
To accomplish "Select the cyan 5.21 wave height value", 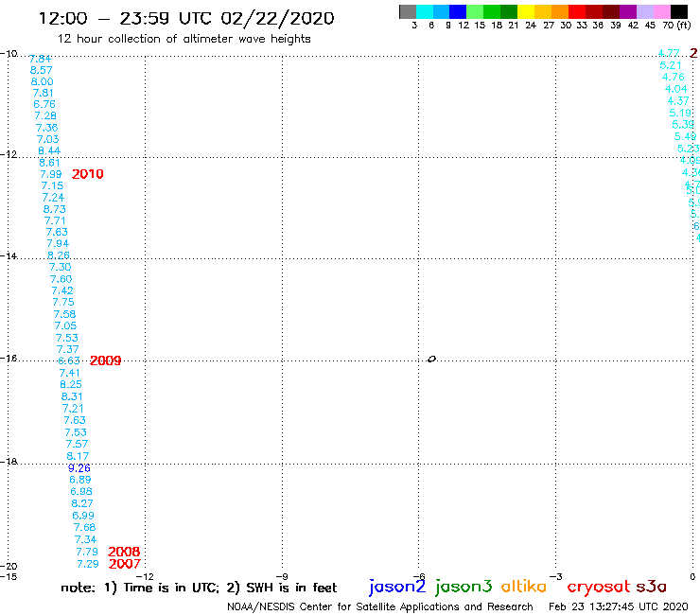I will (x=671, y=65).
